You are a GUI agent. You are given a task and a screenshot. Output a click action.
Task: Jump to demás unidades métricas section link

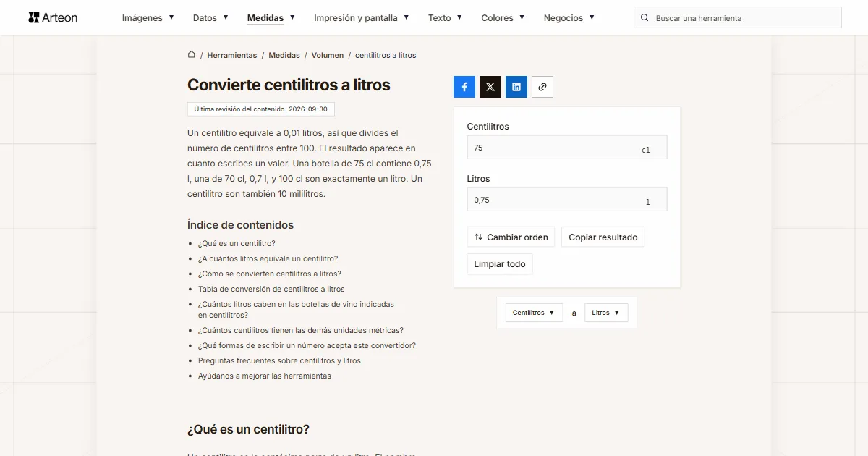tap(301, 330)
